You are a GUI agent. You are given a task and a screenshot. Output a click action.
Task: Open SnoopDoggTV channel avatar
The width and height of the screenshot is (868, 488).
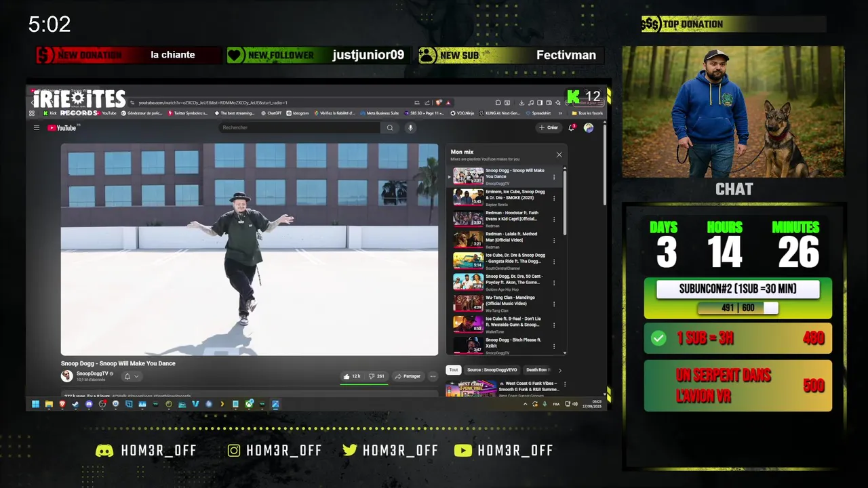point(66,375)
